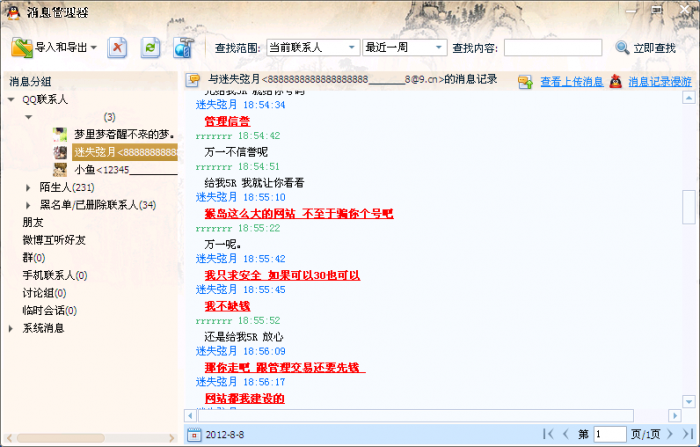
Task: Collapse the QQ联系人 tree node
Action: tap(11, 100)
